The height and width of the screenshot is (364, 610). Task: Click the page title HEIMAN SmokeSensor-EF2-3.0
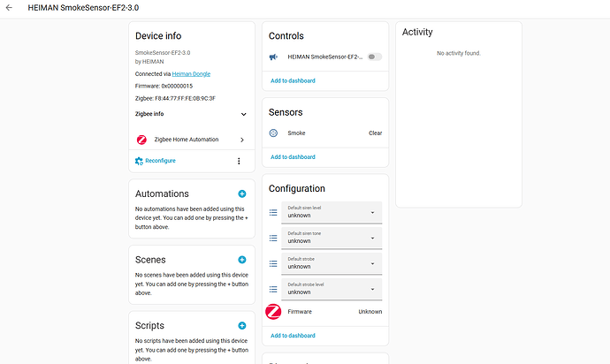coord(83,8)
